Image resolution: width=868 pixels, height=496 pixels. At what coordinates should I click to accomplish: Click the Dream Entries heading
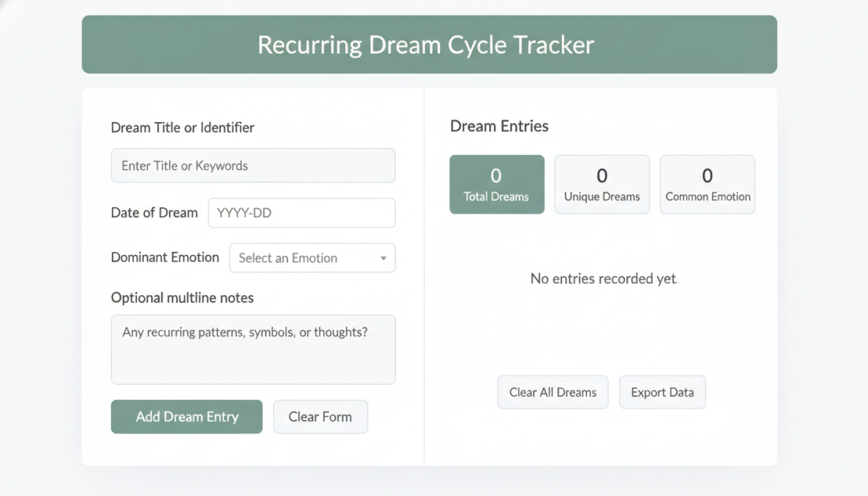[497, 126]
